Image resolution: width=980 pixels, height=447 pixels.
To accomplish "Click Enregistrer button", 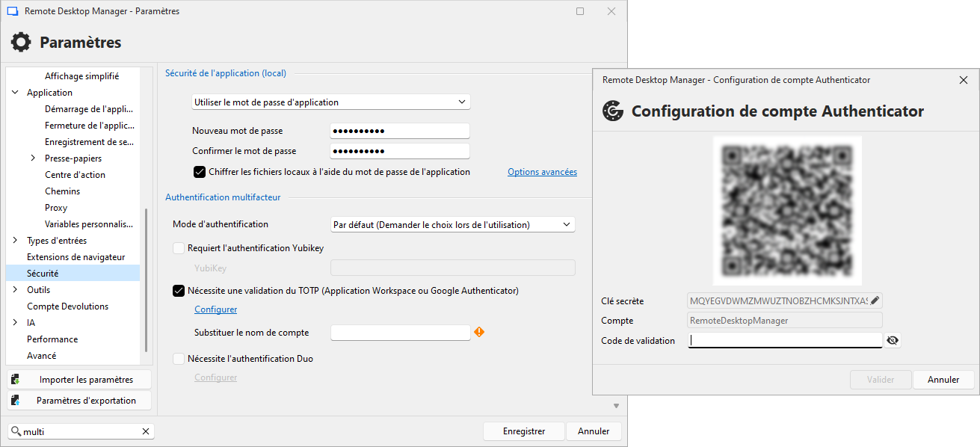I will click(x=523, y=431).
